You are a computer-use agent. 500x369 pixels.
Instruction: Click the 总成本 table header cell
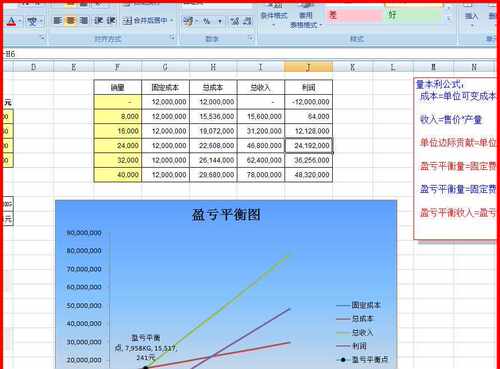coord(213,87)
